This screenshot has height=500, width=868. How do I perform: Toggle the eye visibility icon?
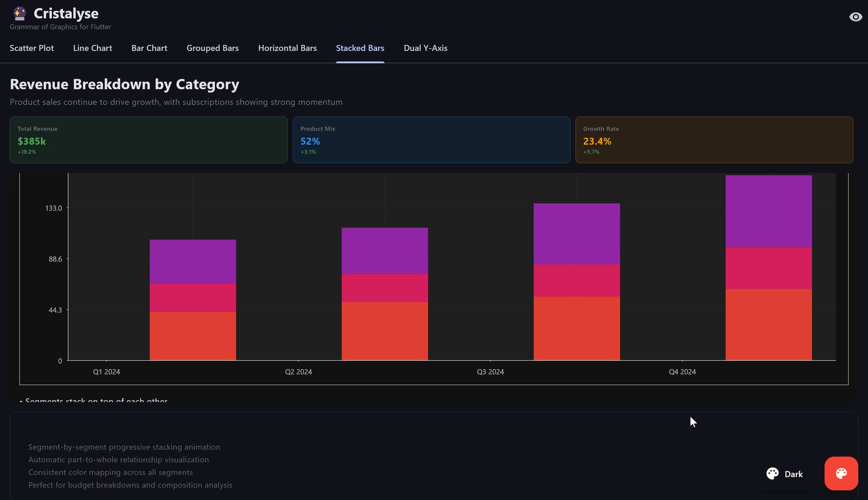click(x=855, y=17)
